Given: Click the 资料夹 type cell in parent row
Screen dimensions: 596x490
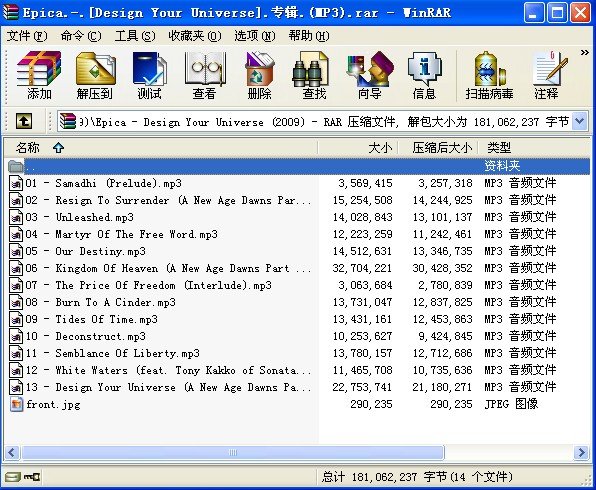Looking at the screenshot, I should pyautogui.click(x=502, y=166).
